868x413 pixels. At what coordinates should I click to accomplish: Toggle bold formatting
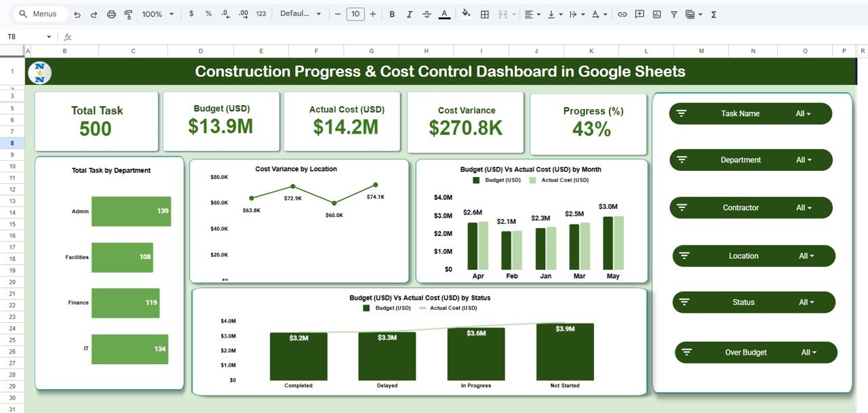tap(391, 14)
